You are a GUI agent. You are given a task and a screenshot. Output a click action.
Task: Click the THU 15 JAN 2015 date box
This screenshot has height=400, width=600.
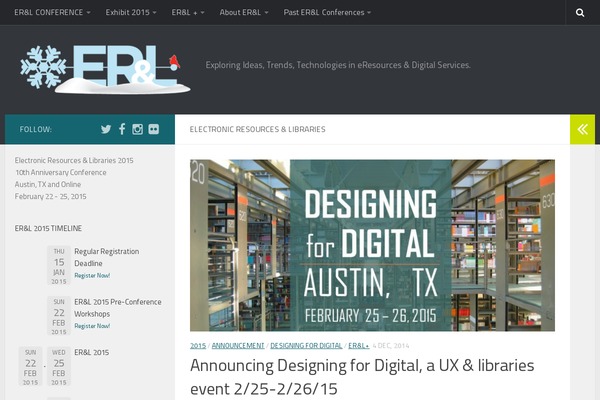coord(59,265)
